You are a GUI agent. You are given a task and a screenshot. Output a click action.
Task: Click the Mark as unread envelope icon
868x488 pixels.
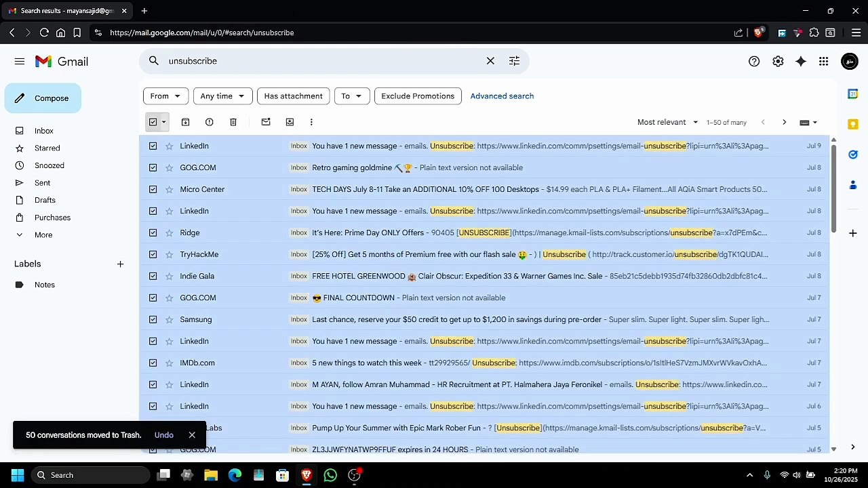tap(266, 122)
